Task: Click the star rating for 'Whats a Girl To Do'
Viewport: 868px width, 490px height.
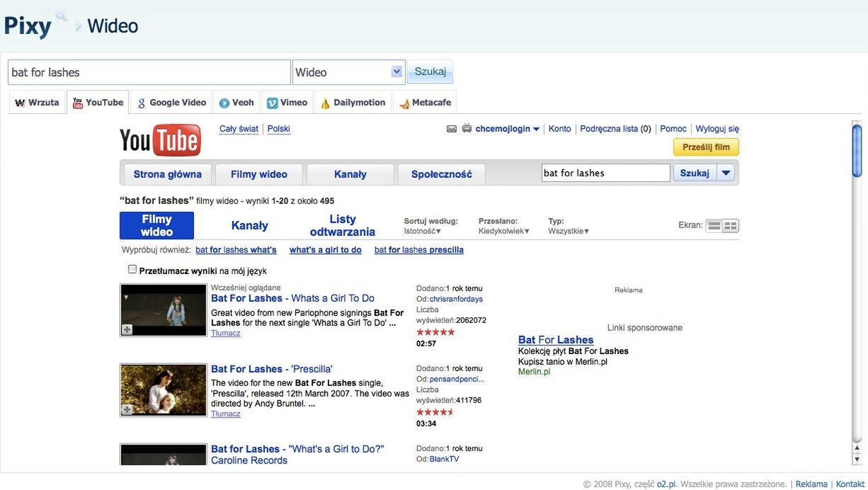Action: (435, 332)
